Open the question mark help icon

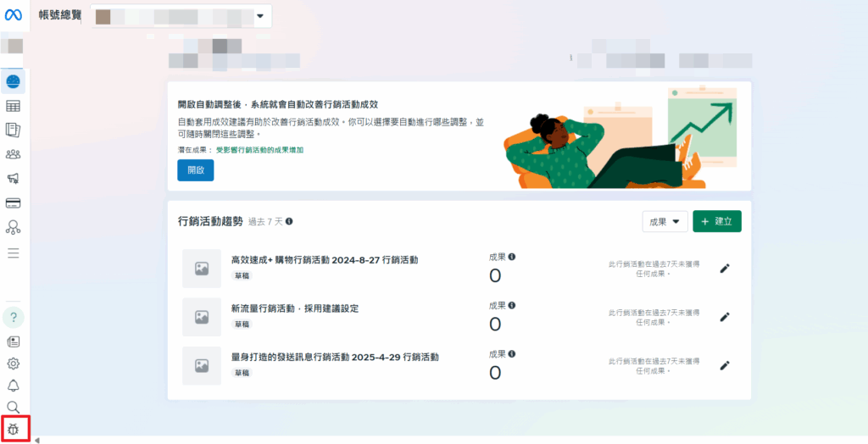[14, 317]
